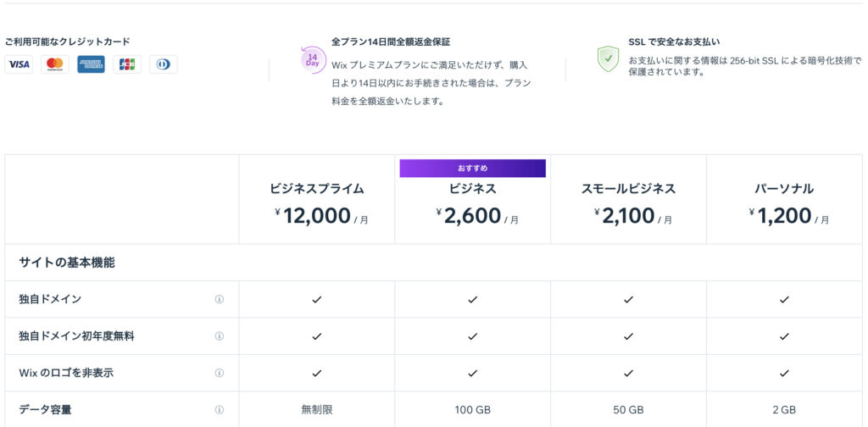Viewport: 868px width, 427px height.
Task: Click the 無制限 data capacity cell
Action: [317, 410]
